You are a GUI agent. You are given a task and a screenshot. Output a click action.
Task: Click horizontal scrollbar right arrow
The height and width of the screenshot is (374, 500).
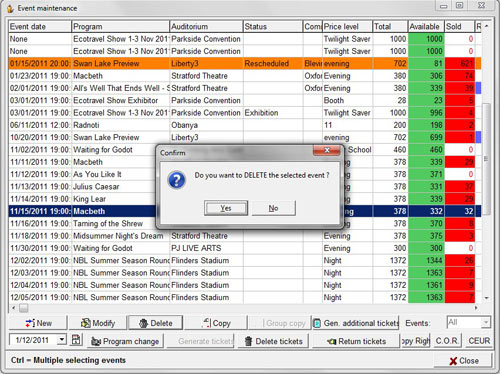click(476, 308)
